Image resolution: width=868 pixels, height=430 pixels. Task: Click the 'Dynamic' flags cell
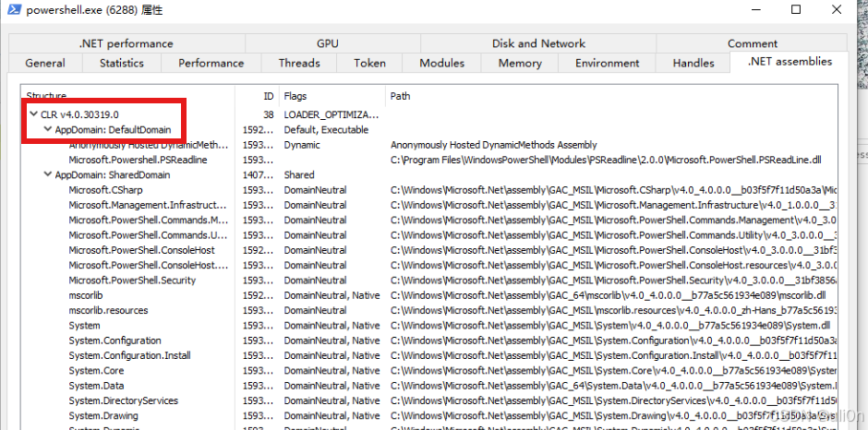302,145
